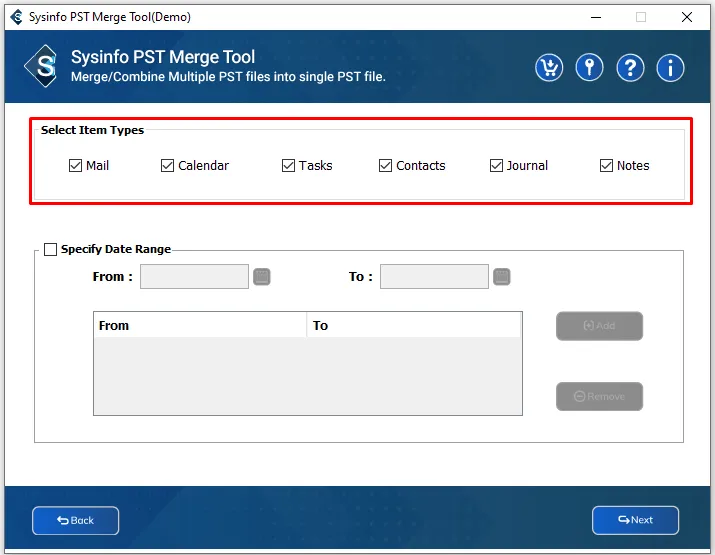Open the help question mark icon
Viewport: 715px width, 555px height.
coord(629,67)
